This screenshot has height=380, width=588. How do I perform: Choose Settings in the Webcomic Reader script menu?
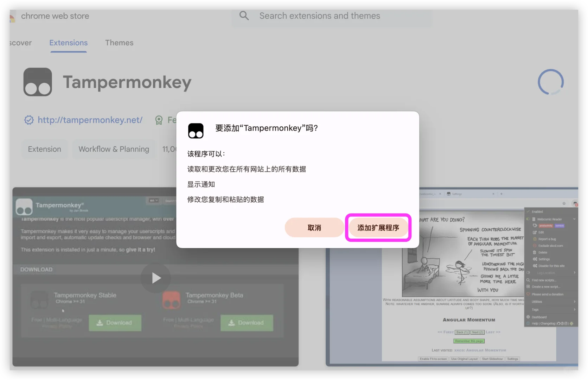[x=544, y=259]
